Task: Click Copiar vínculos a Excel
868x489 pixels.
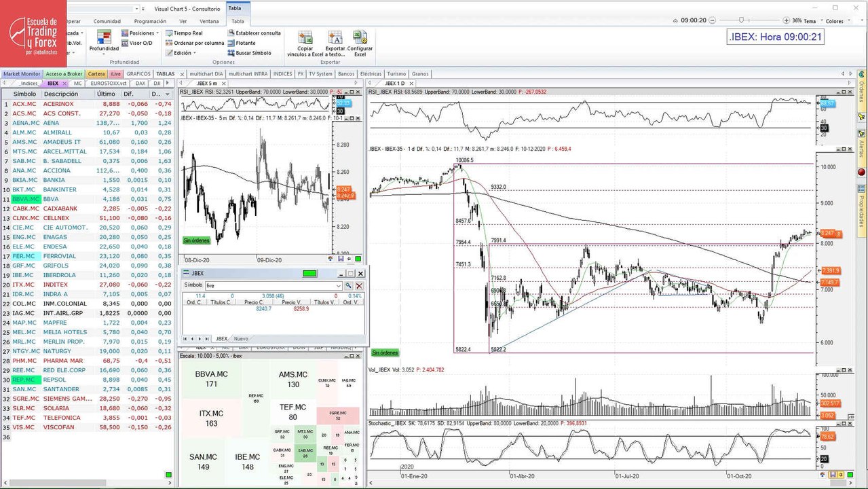Action: point(305,43)
